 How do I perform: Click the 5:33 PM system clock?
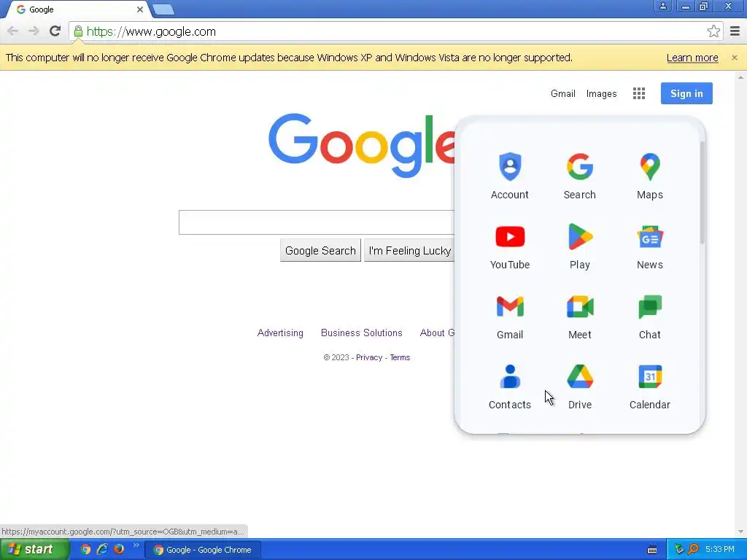pyautogui.click(x=720, y=550)
